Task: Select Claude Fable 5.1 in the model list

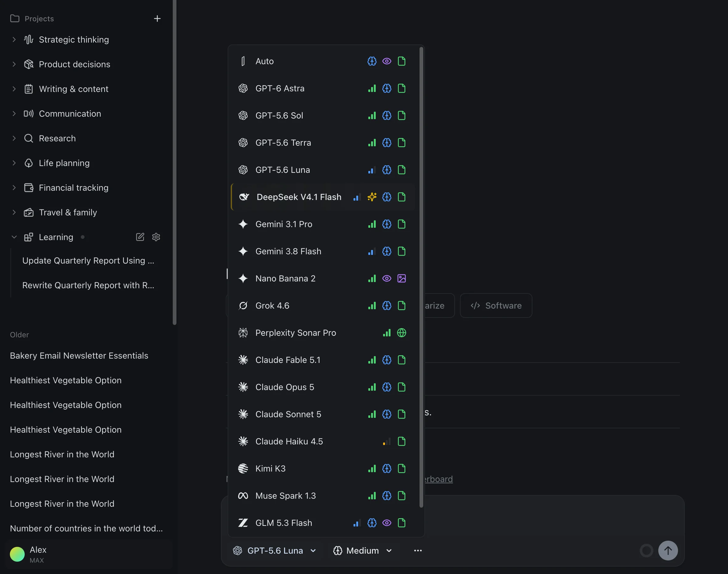Action: [323, 360]
